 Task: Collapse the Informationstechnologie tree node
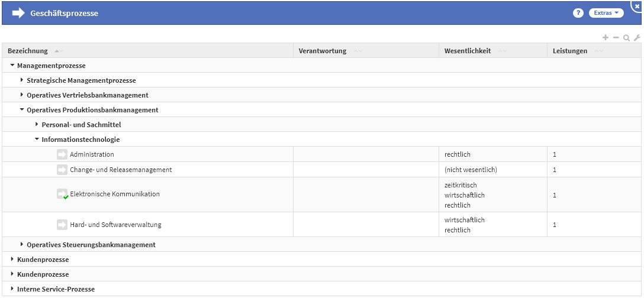[x=37, y=140]
